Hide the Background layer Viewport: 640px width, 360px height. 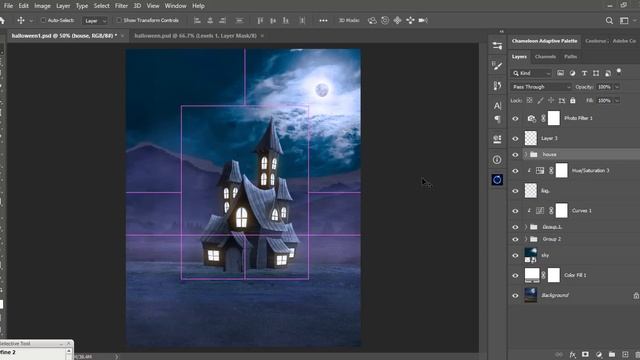tap(515, 296)
